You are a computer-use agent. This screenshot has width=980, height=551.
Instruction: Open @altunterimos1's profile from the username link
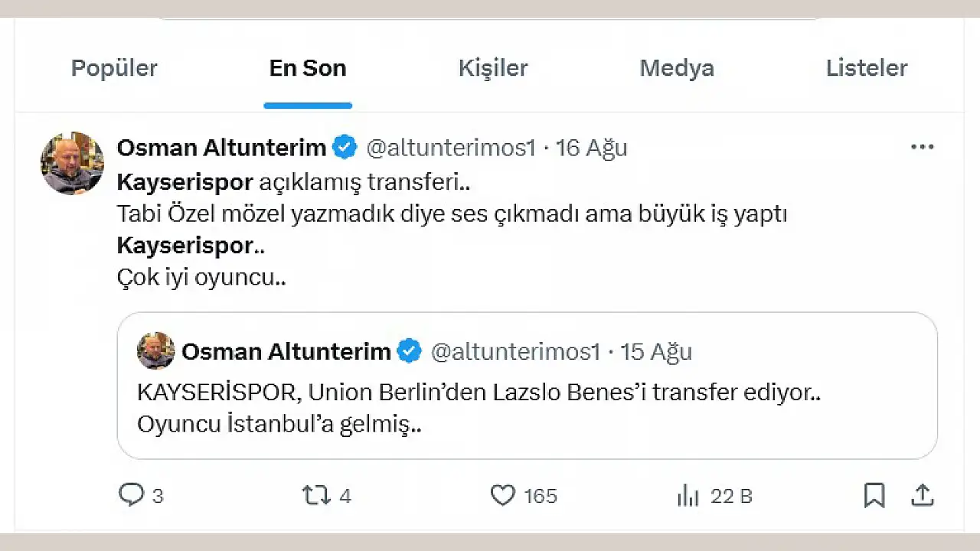point(452,147)
